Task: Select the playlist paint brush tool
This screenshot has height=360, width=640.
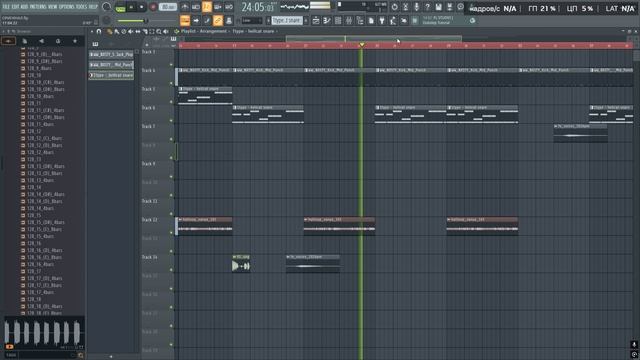Action: [x=117, y=31]
